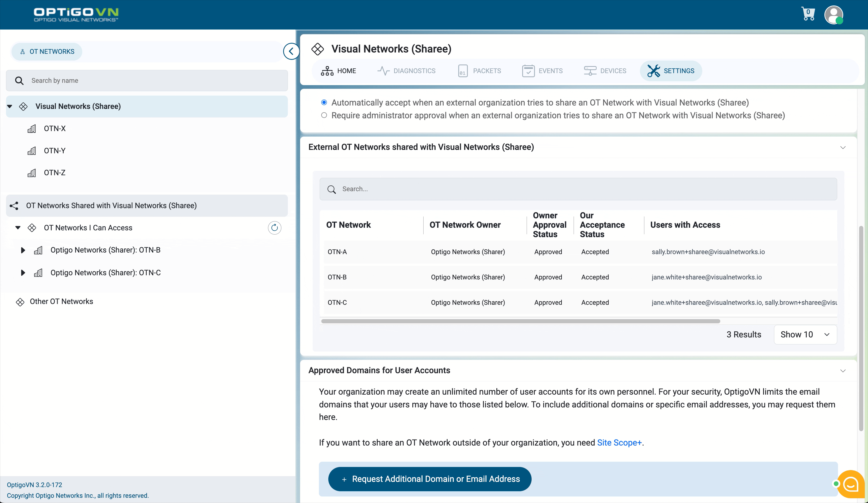Click the OT Network column header

[x=348, y=225]
